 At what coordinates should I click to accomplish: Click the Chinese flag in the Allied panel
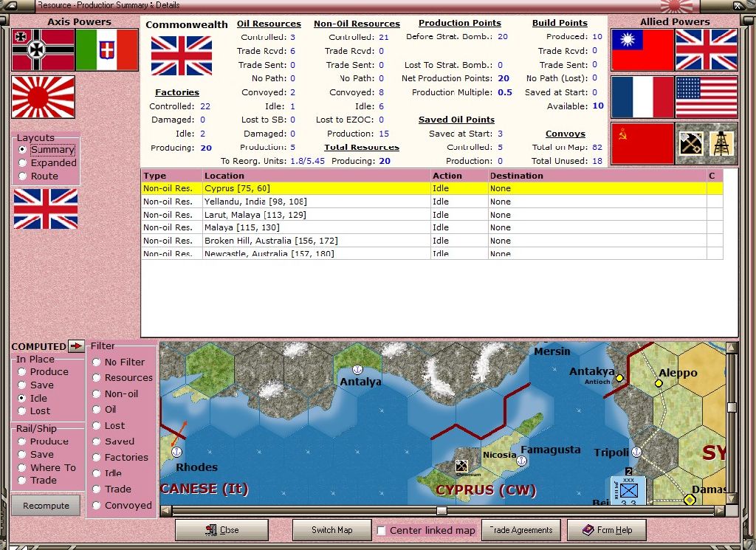tap(642, 49)
